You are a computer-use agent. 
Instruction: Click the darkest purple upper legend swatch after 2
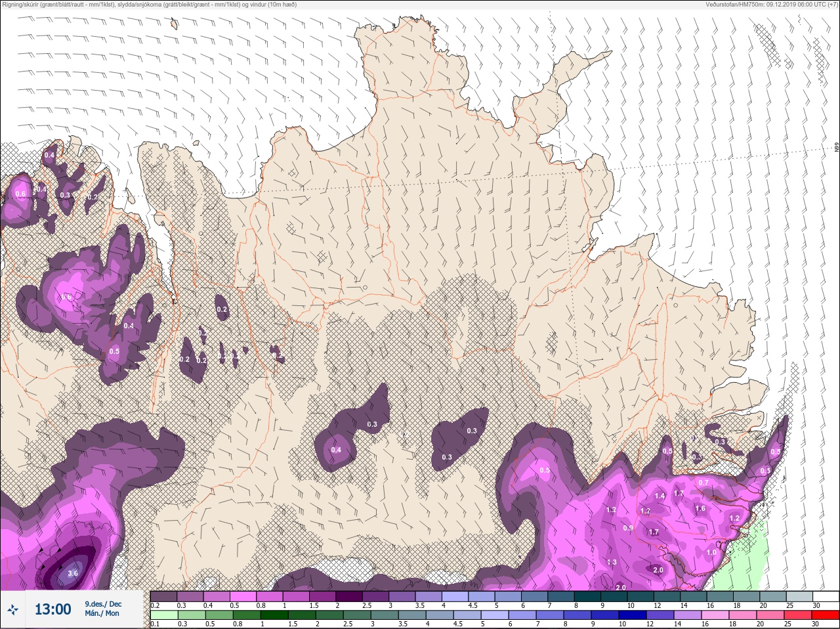pos(349,596)
